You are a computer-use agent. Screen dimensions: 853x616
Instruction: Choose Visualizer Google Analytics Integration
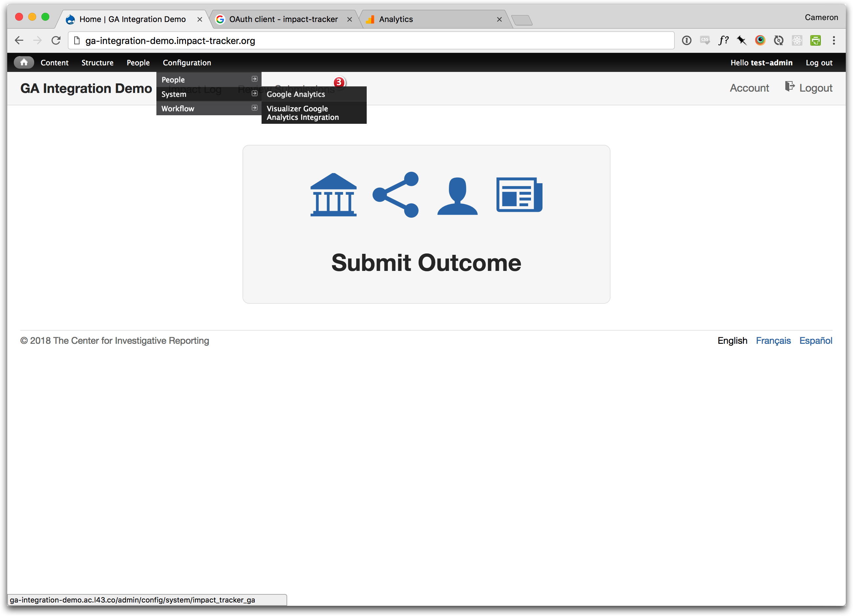pos(302,113)
